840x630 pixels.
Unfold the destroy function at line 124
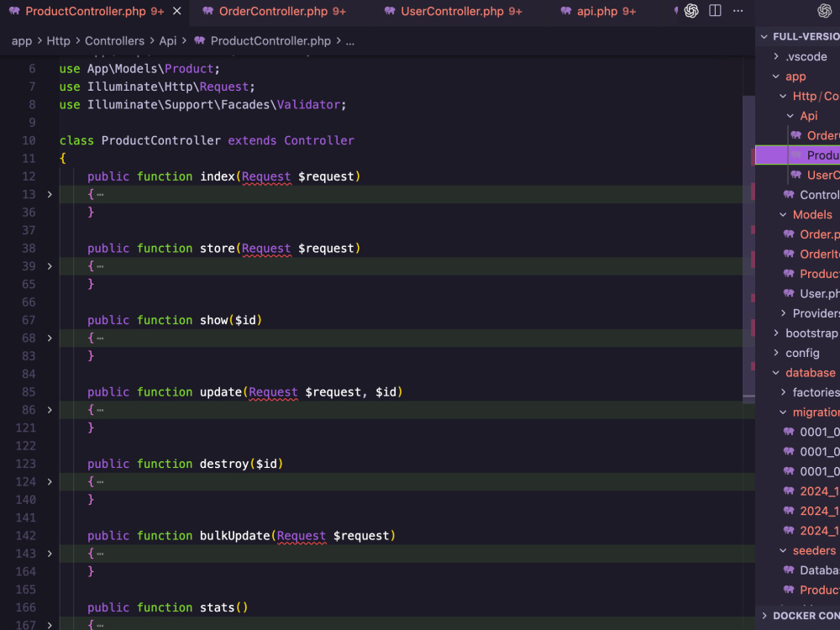[x=50, y=481]
